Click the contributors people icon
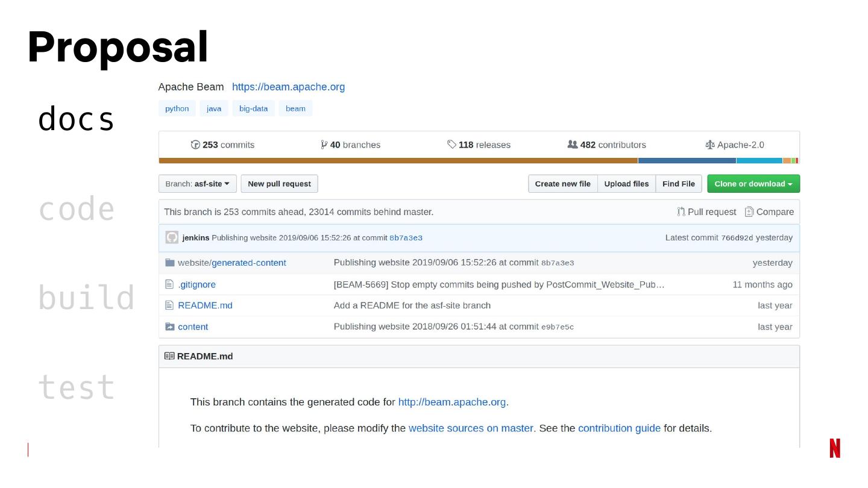868x488 pixels. pos(573,145)
